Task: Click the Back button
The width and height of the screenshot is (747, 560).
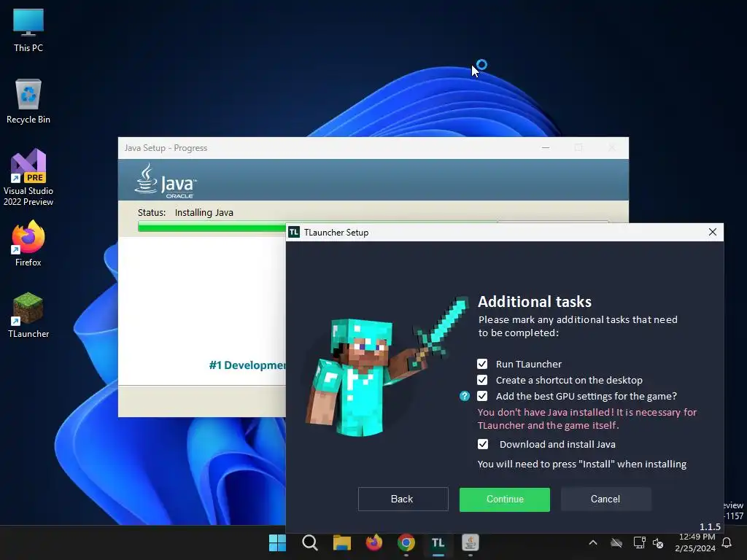Action: [x=403, y=499]
